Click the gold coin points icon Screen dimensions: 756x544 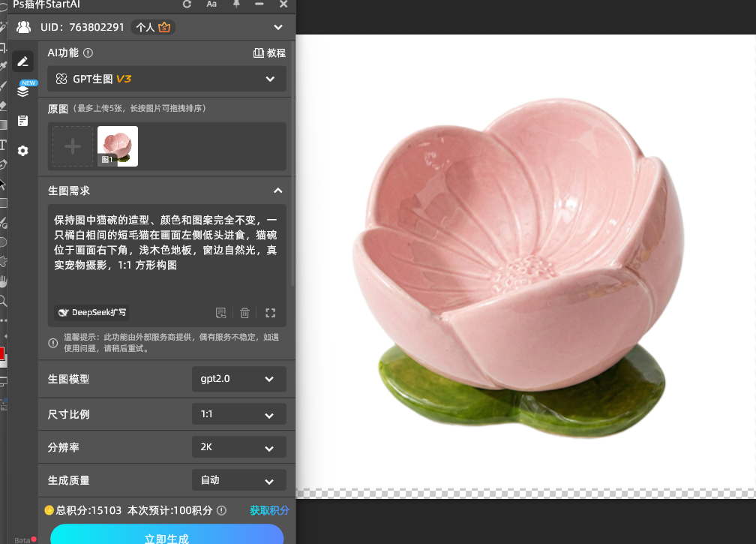pos(49,510)
